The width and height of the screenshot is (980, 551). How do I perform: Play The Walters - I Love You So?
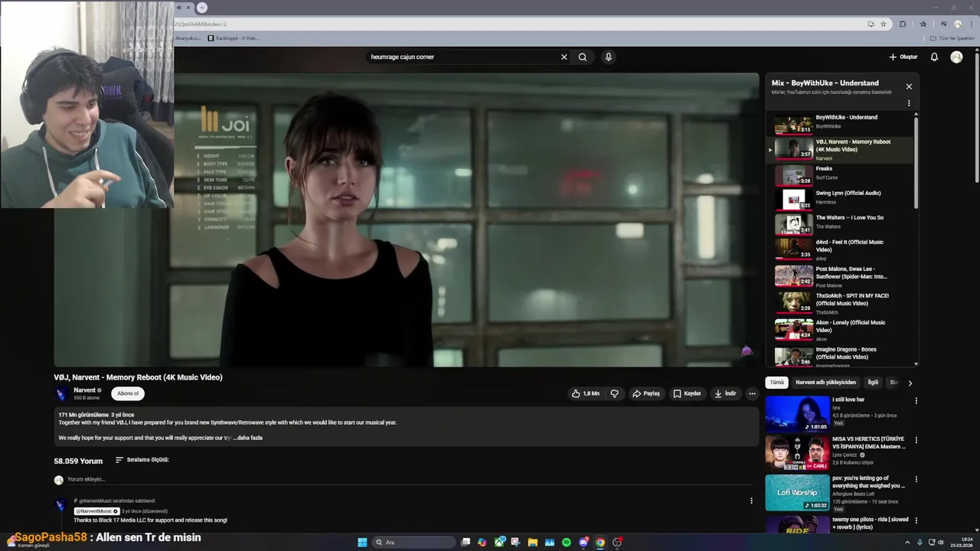(x=840, y=223)
